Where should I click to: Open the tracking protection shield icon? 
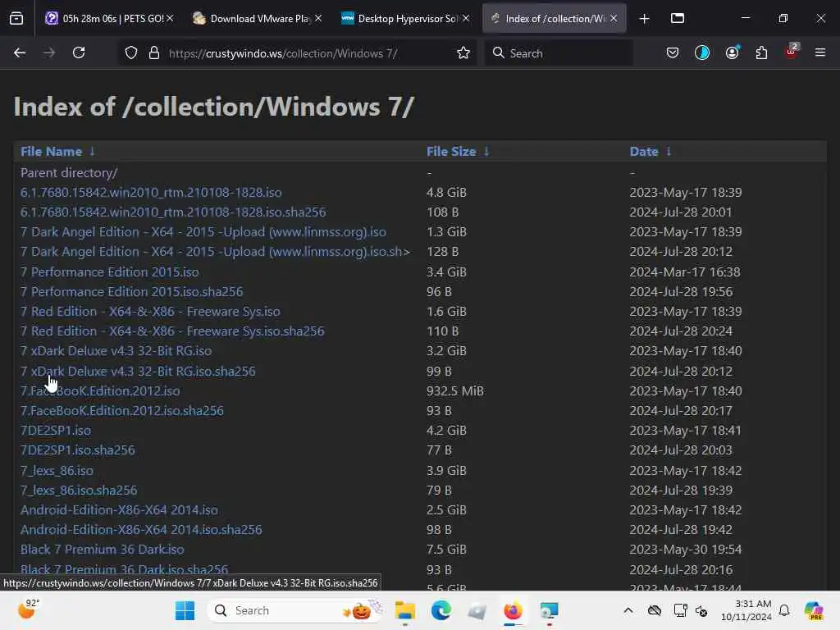pyautogui.click(x=131, y=52)
